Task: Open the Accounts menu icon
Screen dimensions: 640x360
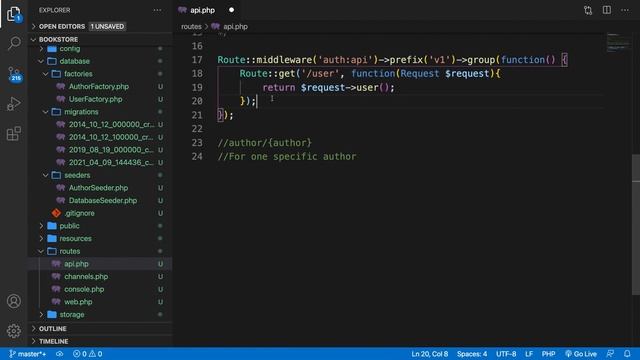Action: tap(14, 301)
